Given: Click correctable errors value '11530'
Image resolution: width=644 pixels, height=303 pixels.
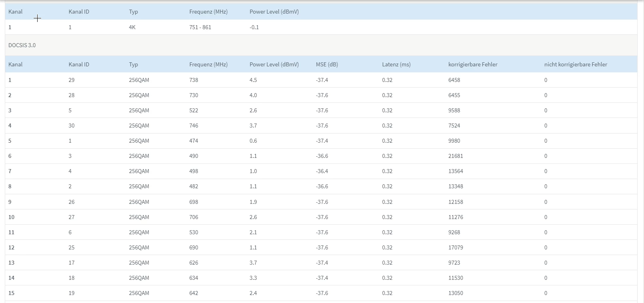Looking at the screenshot, I should (456, 278).
